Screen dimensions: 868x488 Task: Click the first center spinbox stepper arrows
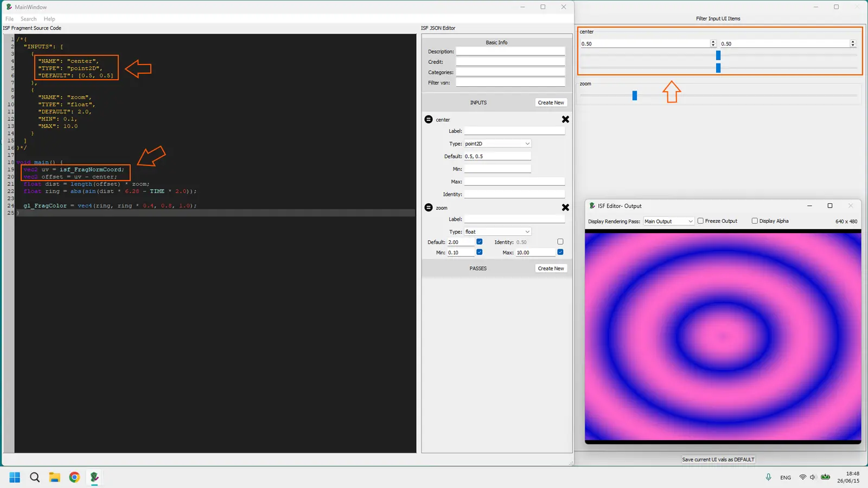(713, 43)
